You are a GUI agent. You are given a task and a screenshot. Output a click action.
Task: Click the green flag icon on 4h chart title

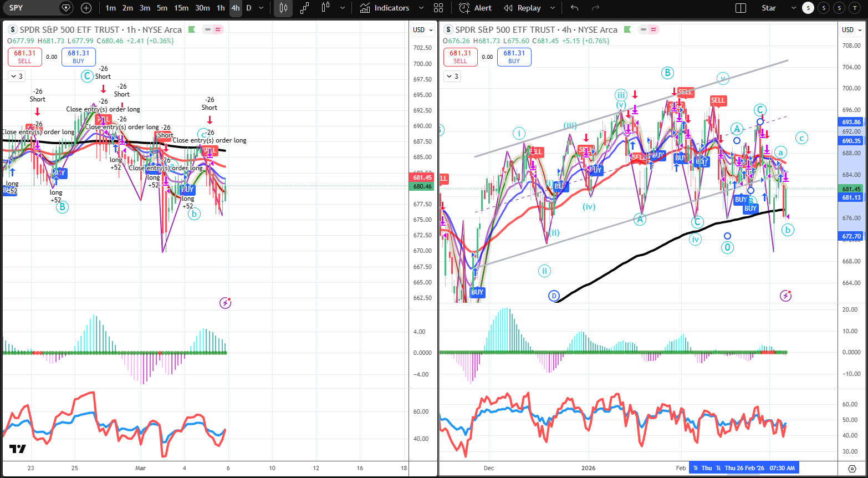[627, 29]
